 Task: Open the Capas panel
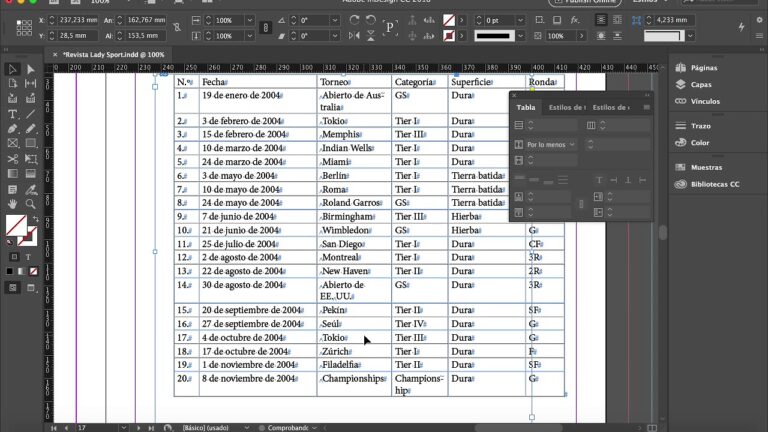pyautogui.click(x=701, y=85)
